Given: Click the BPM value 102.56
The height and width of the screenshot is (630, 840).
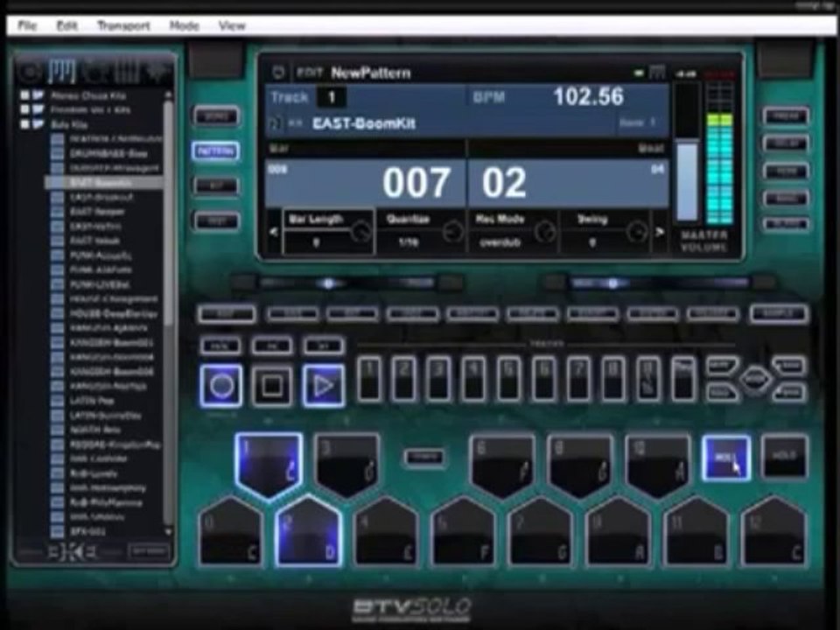Looking at the screenshot, I should click(588, 97).
